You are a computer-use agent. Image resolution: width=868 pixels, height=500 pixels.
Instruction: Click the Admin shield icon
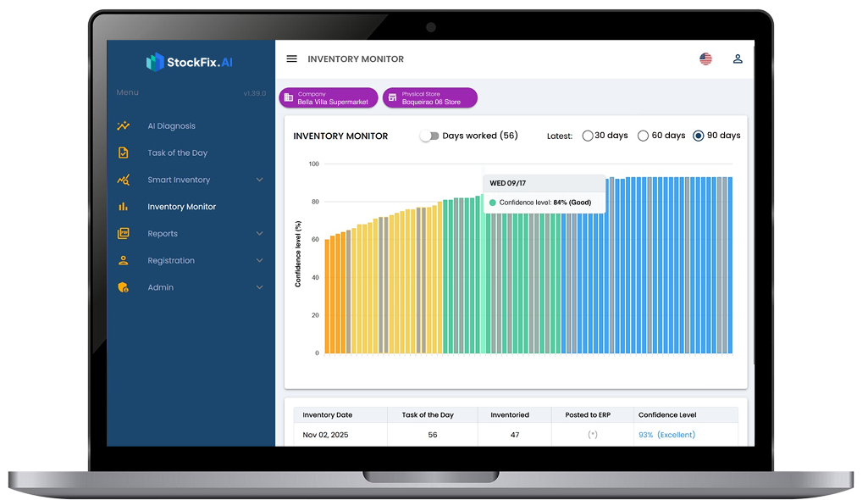[x=124, y=288]
